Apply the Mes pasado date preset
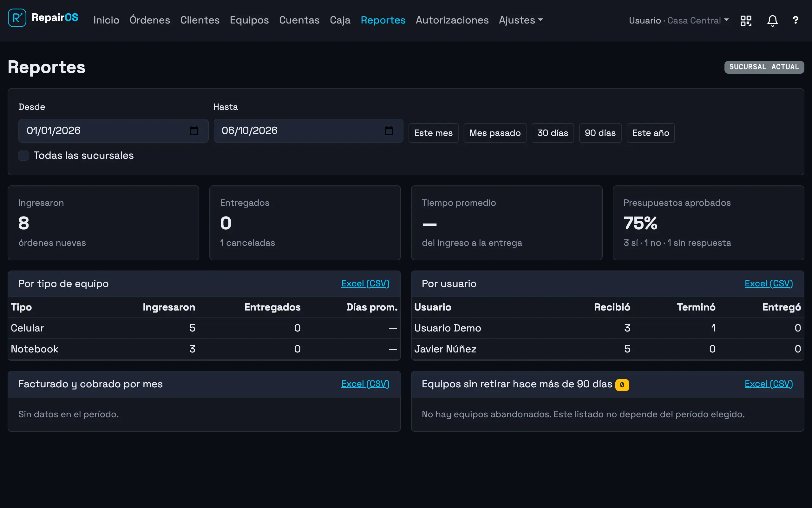812x508 pixels. pyautogui.click(x=494, y=133)
